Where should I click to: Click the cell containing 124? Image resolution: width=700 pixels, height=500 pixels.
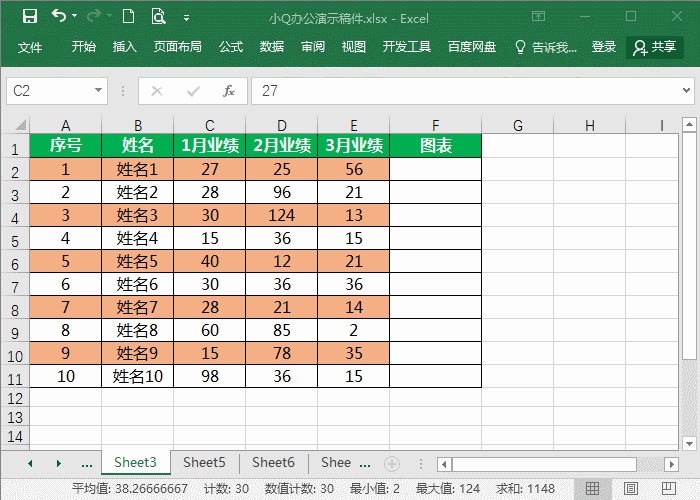click(x=281, y=215)
